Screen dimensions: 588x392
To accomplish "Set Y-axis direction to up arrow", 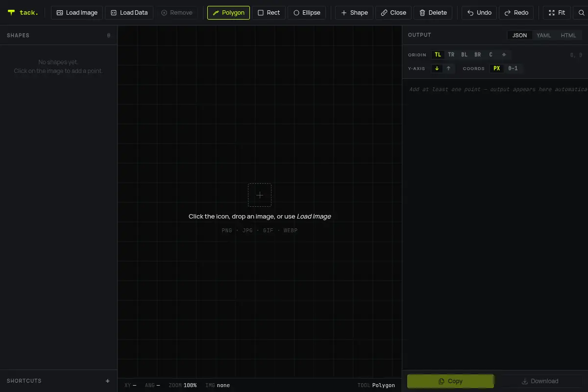I will coord(448,69).
